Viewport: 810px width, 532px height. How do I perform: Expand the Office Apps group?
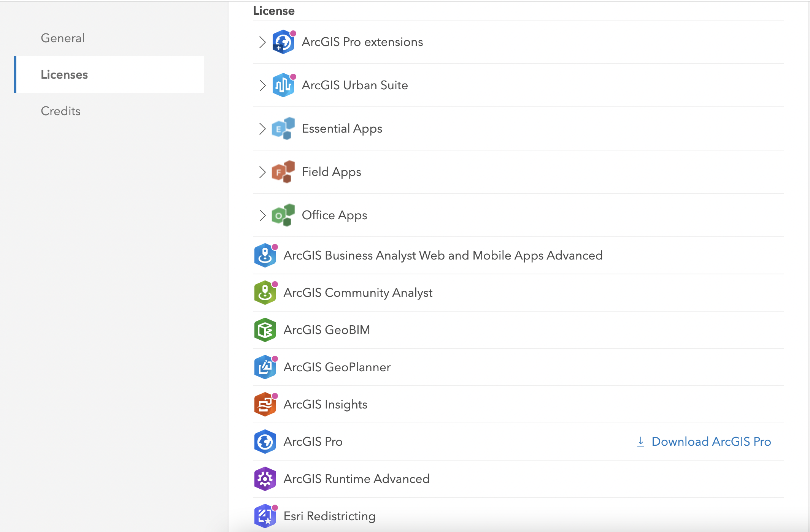tap(262, 215)
